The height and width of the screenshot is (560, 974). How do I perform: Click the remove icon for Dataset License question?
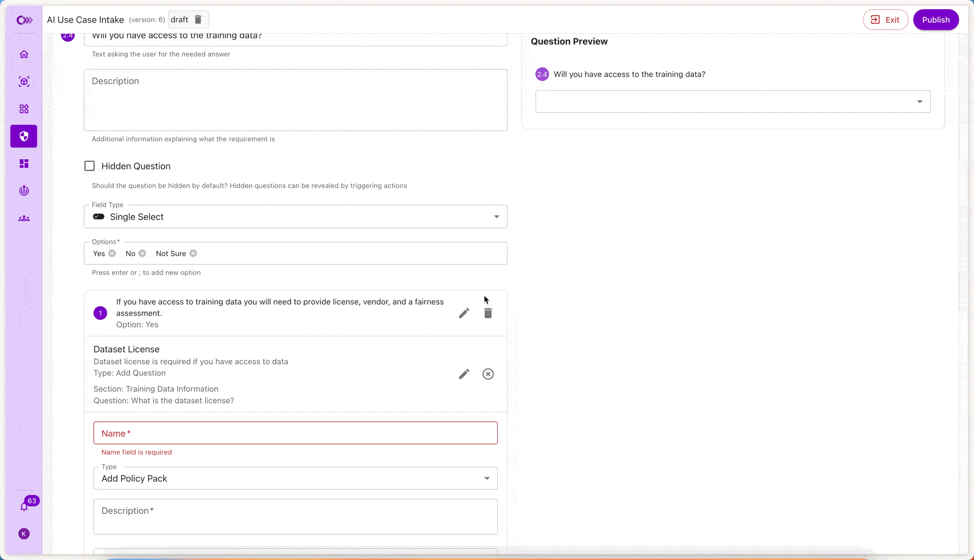click(x=488, y=374)
